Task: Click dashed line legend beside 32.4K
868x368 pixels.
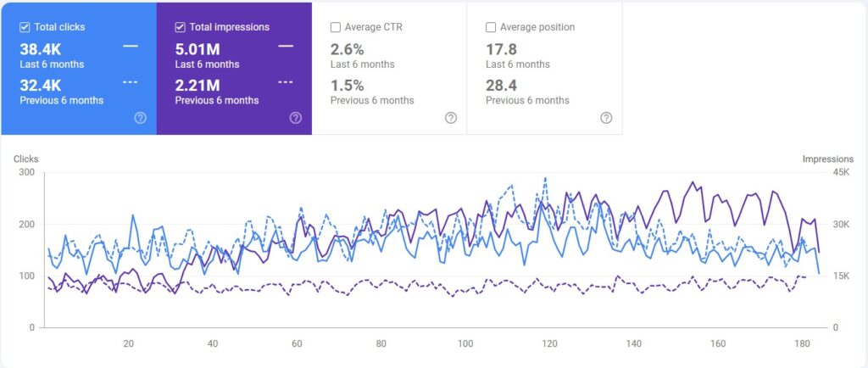Action: click(x=130, y=82)
